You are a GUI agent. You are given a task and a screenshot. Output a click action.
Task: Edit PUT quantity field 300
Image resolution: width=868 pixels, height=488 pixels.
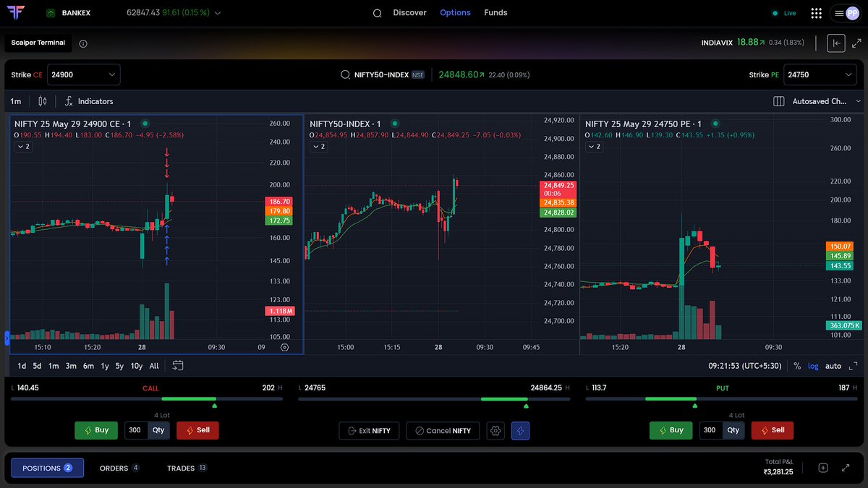click(x=710, y=430)
